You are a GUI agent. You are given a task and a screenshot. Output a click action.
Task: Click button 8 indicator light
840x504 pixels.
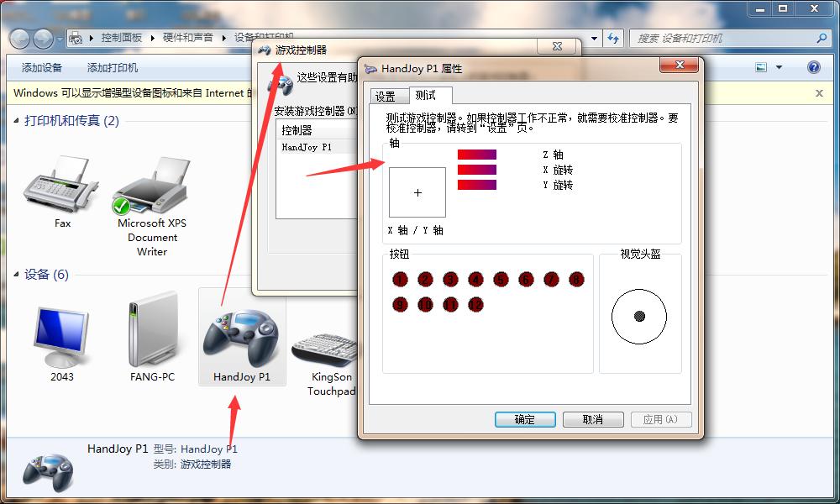point(576,279)
